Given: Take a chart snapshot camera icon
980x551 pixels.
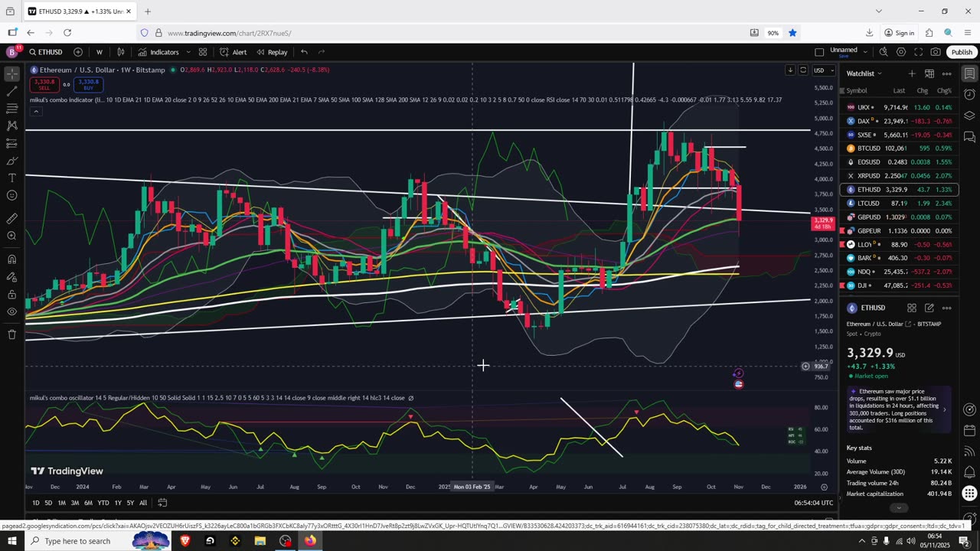Looking at the screenshot, I should pos(936,52).
